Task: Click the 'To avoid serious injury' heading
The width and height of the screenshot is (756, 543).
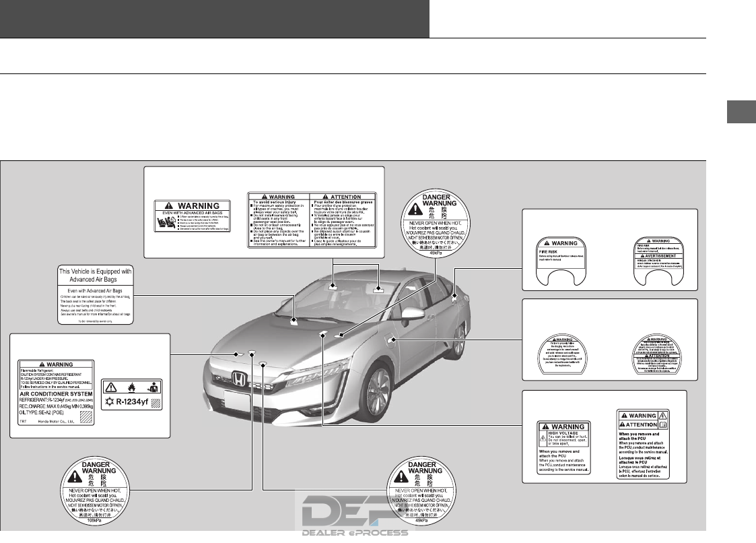Action: pos(275,202)
